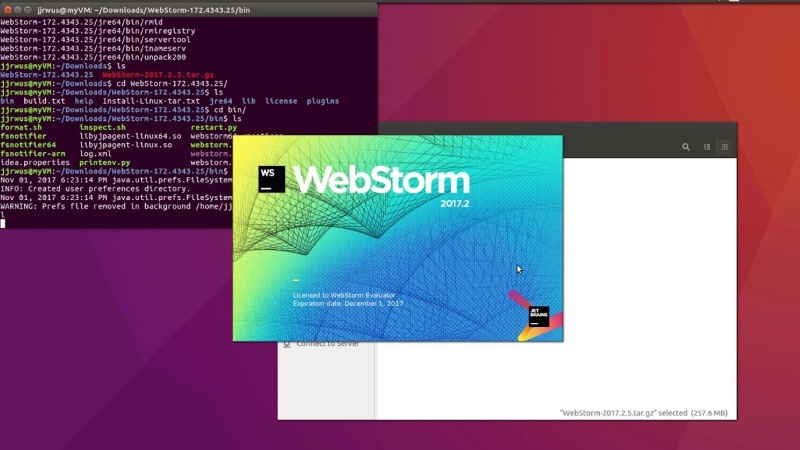Click the 2017.2 version label on the splash
800x450 pixels.
[455, 204]
